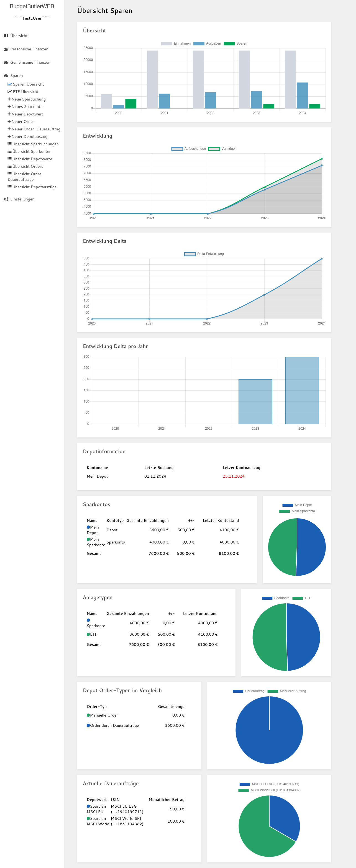
Task: Click the grid icon beside Übersicht
Action: pos(6,36)
